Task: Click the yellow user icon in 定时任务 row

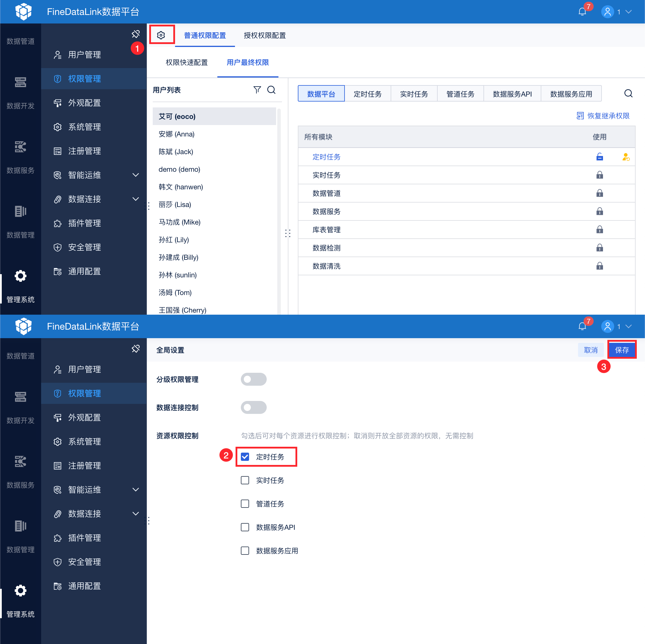Action: (x=626, y=157)
